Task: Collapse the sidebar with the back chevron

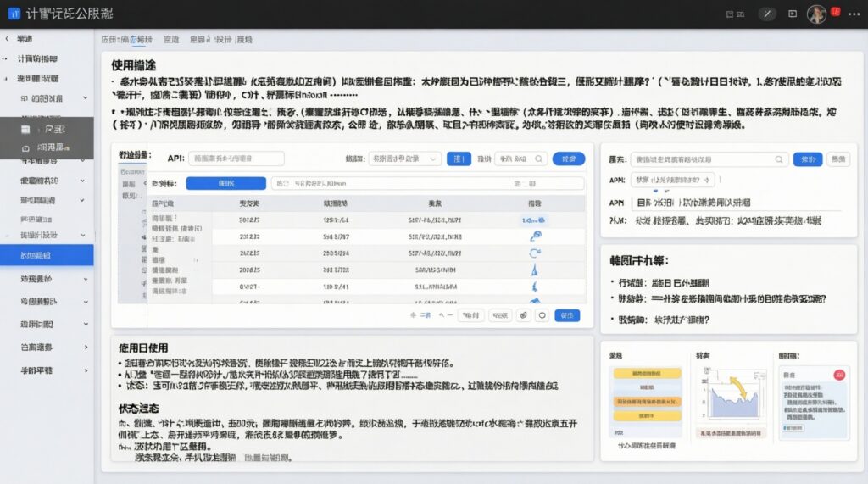Action: [x=7, y=39]
